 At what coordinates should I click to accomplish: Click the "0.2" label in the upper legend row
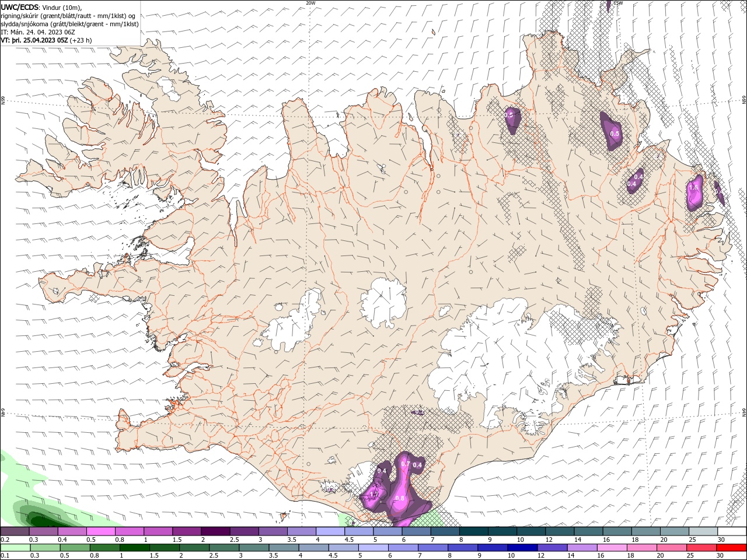pyautogui.click(x=5, y=540)
